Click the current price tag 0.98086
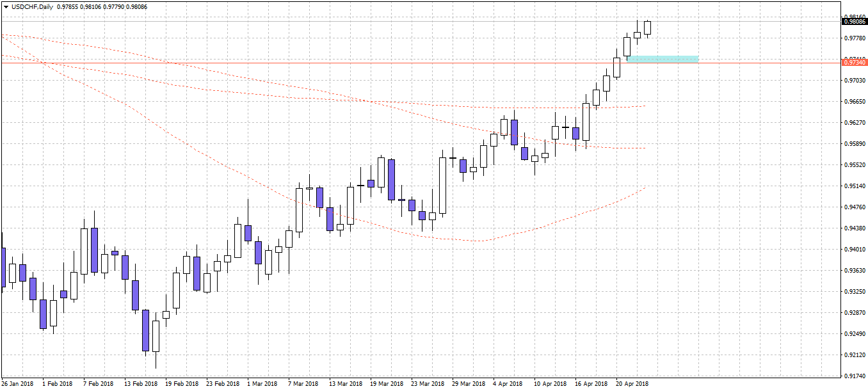Viewport: 868px width, 391px height. coord(855,22)
